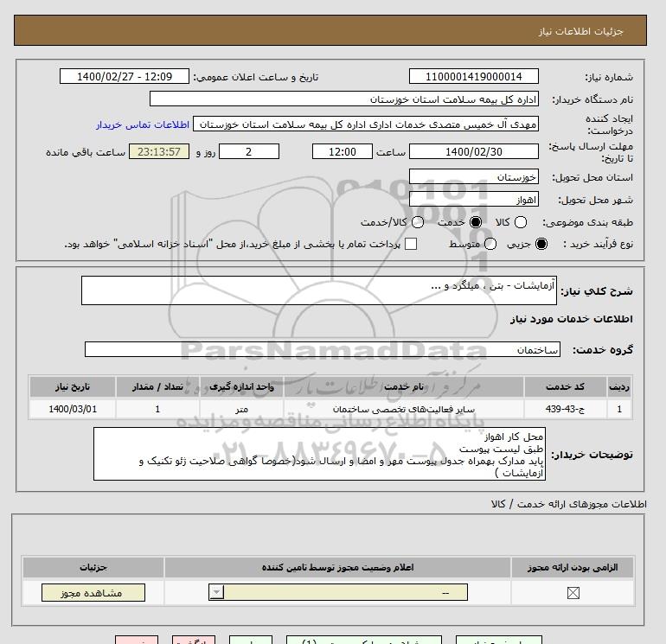Click the deadline hour field 12:00
The height and width of the screenshot is (644, 666).
343,151
